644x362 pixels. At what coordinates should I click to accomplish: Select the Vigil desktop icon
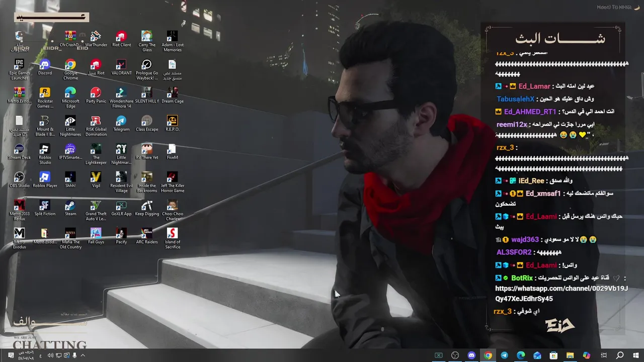tap(96, 180)
